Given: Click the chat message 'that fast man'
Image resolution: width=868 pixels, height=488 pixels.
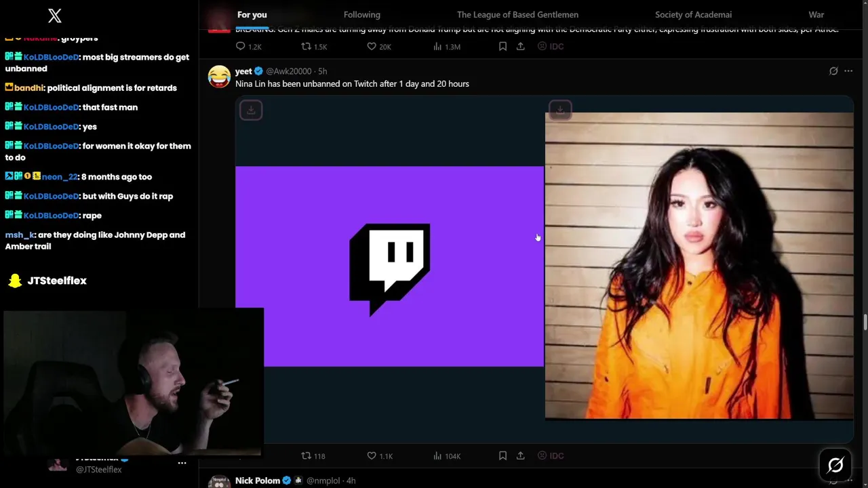Looking at the screenshot, I should 110,107.
